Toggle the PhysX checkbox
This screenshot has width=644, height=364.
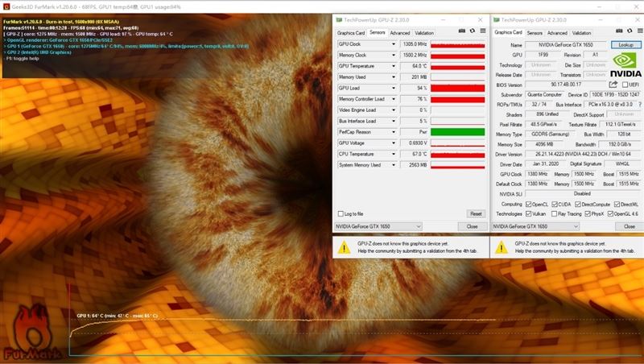pyautogui.click(x=588, y=213)
